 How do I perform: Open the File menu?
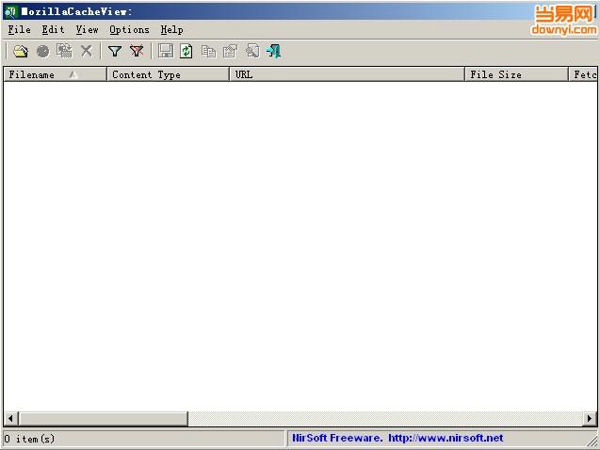coord(19,30)
